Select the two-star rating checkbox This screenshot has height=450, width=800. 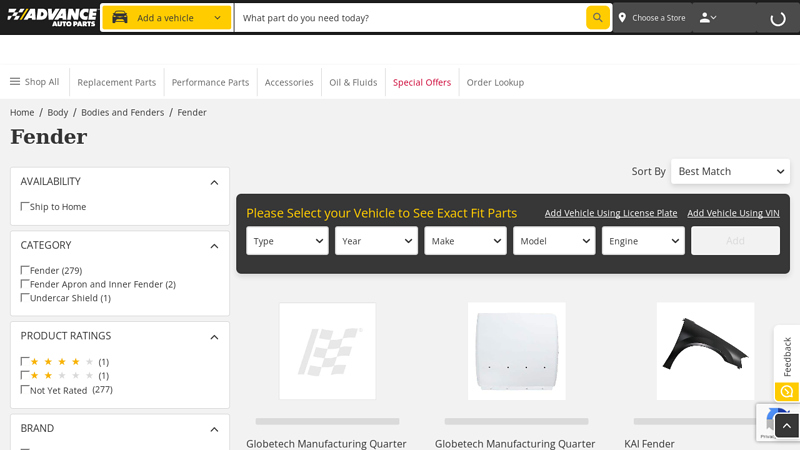[x=24, y=375]
